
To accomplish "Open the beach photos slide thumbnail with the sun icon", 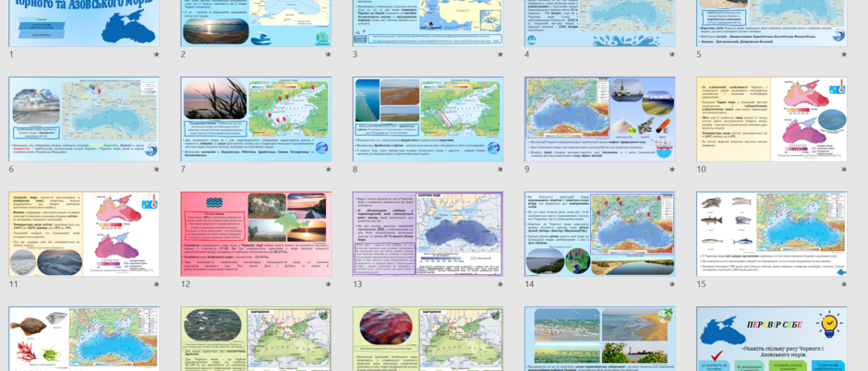I will (x=600, y=339).
